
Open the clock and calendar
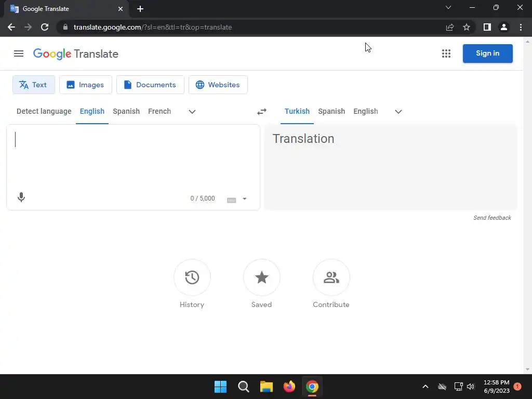[496, 387]
